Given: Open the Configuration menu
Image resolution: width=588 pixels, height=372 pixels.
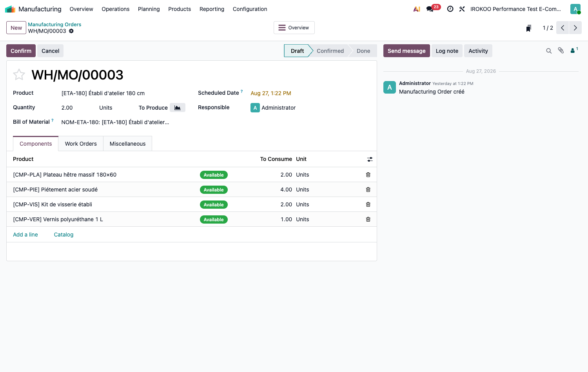Looking at the screenshot, I should point(250,9).
